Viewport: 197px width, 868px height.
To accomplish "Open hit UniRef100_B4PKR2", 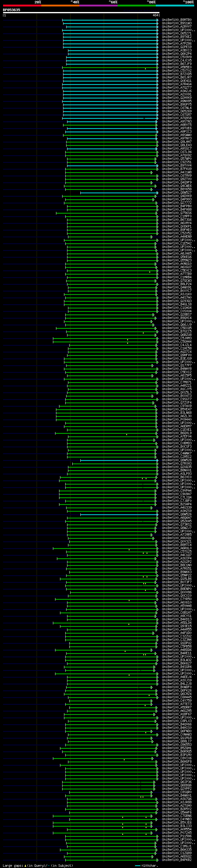I will pos(176,860).
